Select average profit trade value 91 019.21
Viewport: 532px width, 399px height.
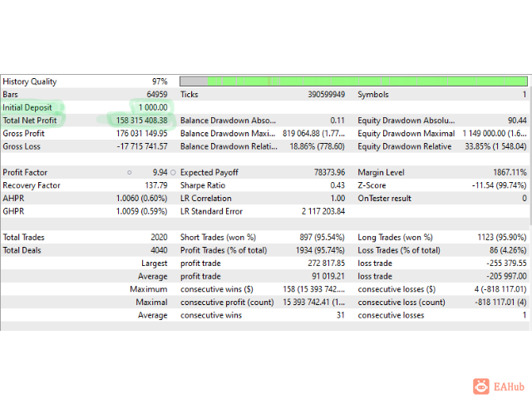pos(328,276)
